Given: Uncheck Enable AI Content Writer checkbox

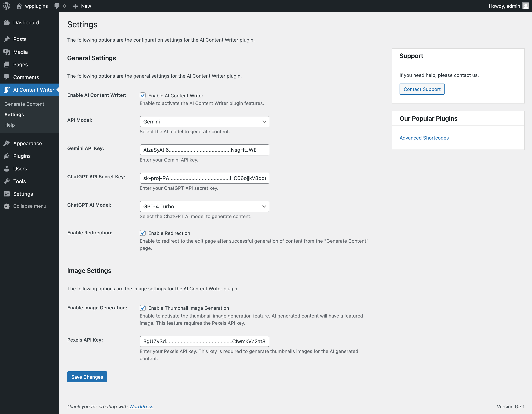Looking at the screenshot, I should [x=142, y=96].
